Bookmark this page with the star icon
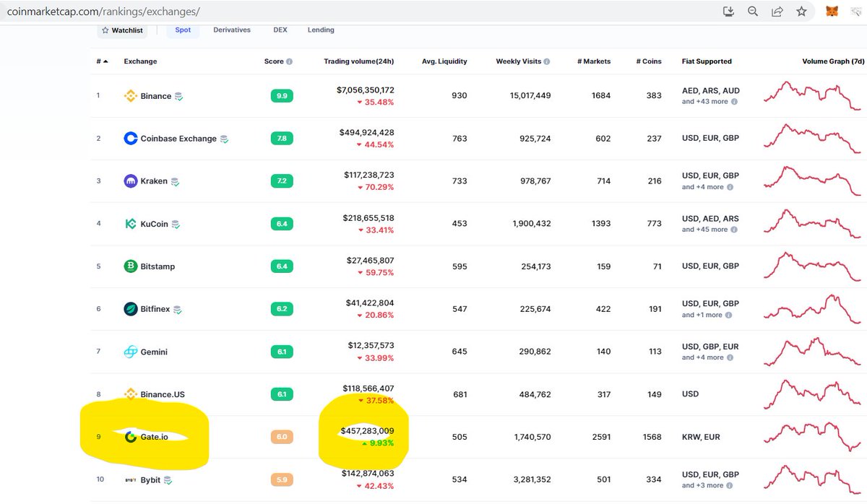This screenshot has height=504, width=867. pyautogui.click(x=801, y=12)
